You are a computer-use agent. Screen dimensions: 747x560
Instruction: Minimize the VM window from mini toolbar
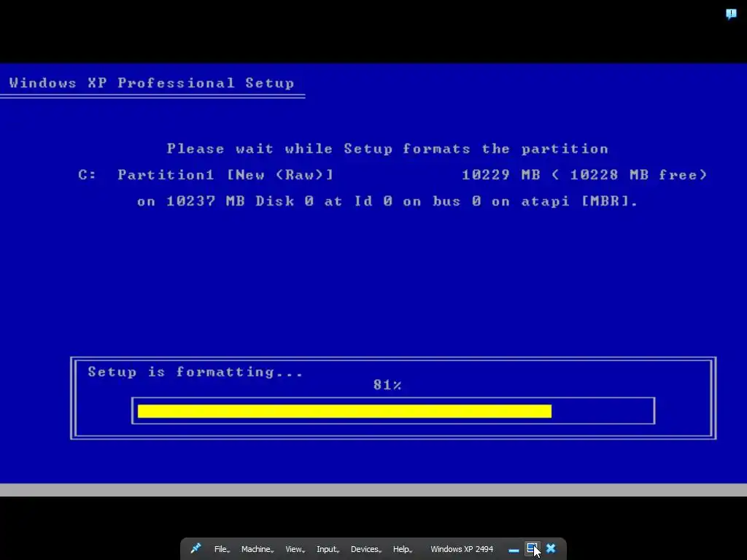(x=514, y=550)
